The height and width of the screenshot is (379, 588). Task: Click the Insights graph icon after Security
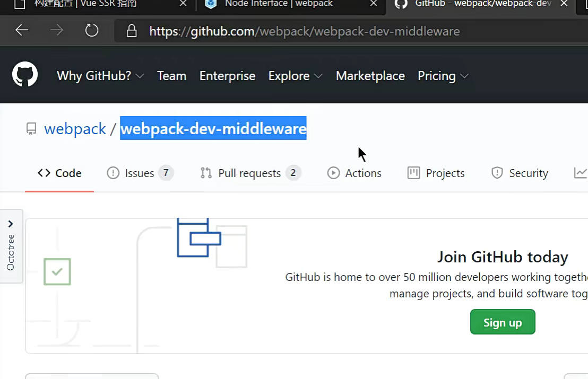(581, 173)
